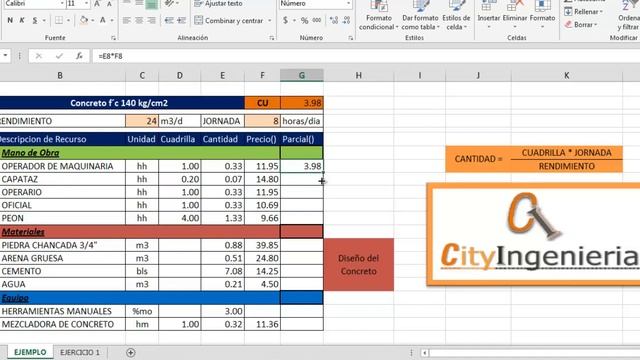Open Ordenar y filtrar menu
This screenshot has width=640, height=360.
point(628,16)
